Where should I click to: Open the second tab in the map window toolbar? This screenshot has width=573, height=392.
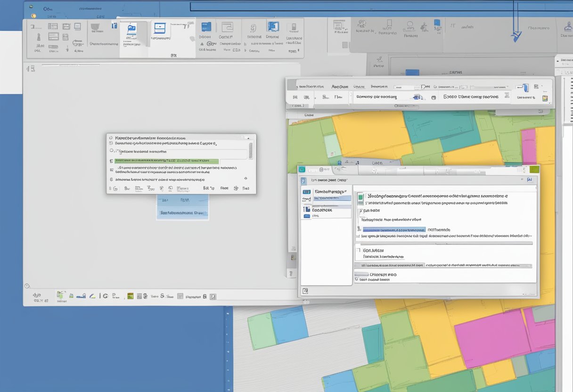click(x=339, y=87)
